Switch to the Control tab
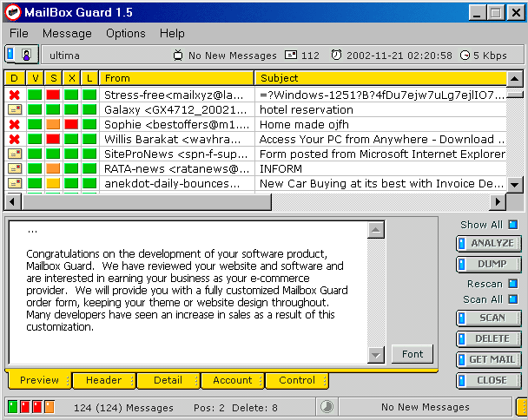Viewport: 528px width, 420px height. [297, 380]
